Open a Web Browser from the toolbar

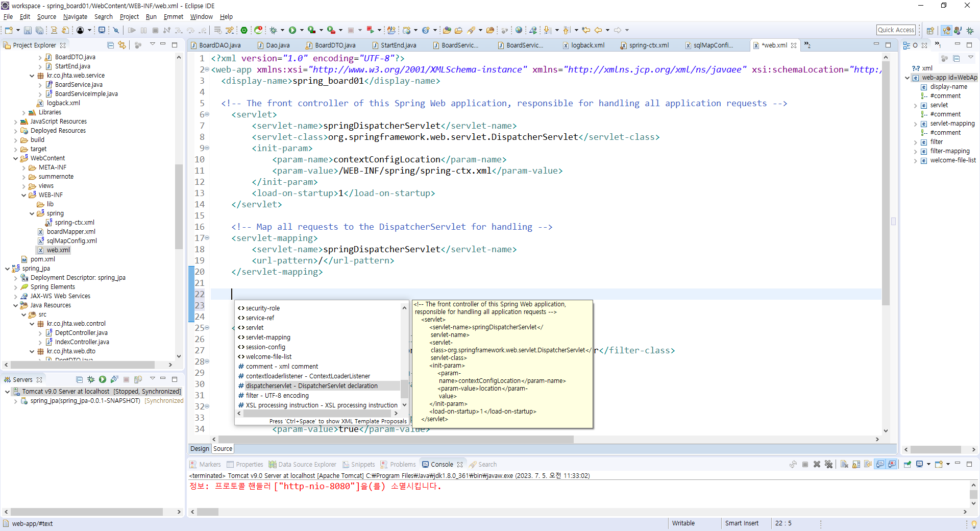point(519,30)
